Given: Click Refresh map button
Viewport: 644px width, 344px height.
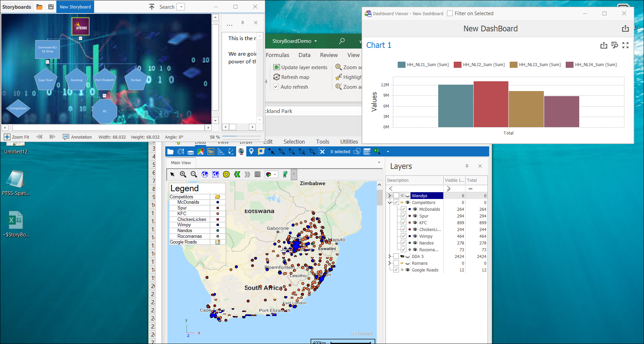Looking at the screenshot, I should 291,77.
